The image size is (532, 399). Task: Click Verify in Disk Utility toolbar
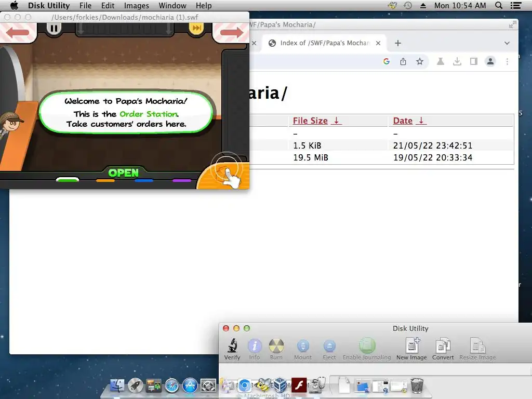pos(232,349)
